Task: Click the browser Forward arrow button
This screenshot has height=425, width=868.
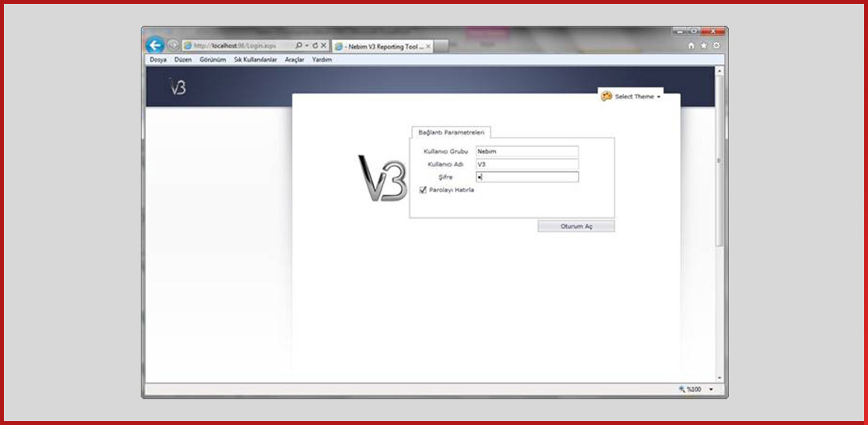Action: (173, 45)
